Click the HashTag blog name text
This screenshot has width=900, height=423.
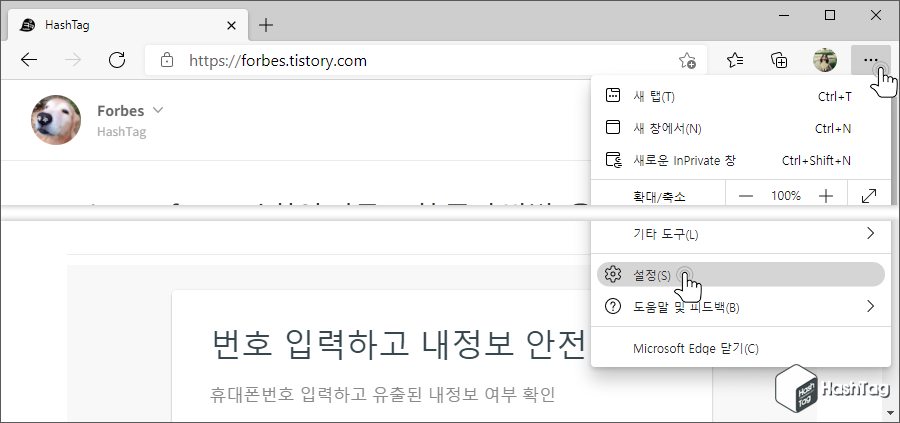pos(122,132)
